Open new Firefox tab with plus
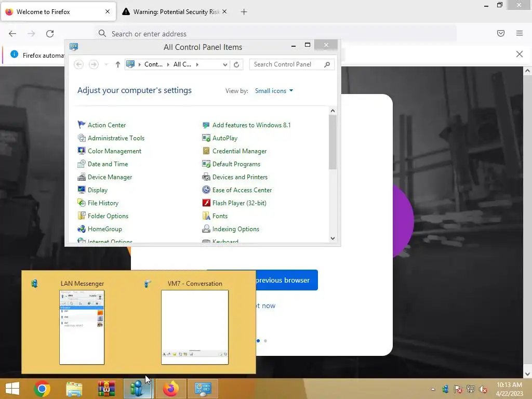 pos(244,12)
